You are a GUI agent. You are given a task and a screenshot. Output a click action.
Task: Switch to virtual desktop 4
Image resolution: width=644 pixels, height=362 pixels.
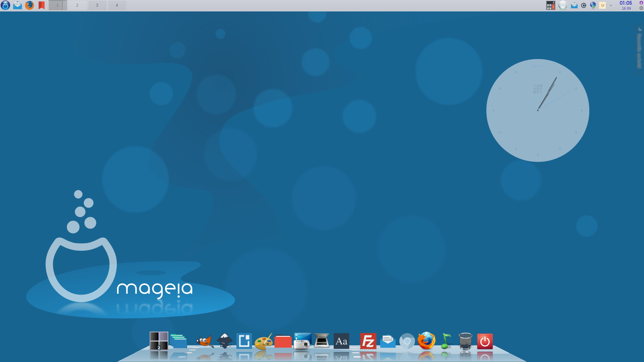(117, 5)
